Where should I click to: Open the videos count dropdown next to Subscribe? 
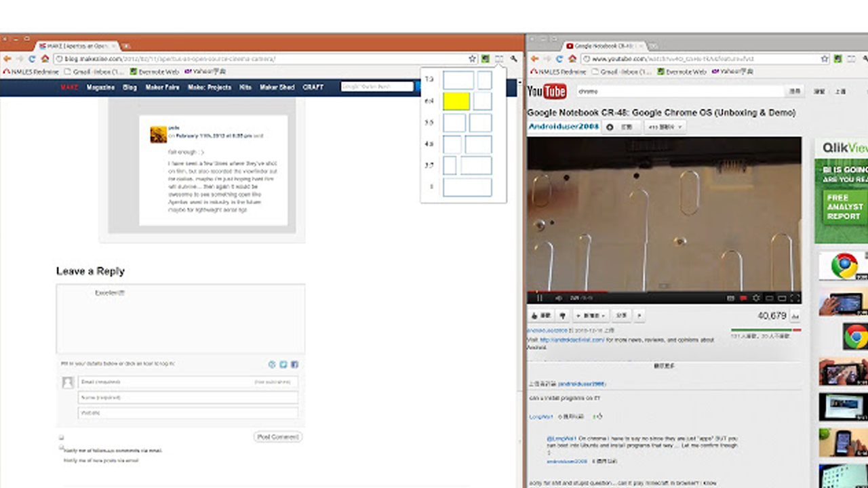(665, 127)
